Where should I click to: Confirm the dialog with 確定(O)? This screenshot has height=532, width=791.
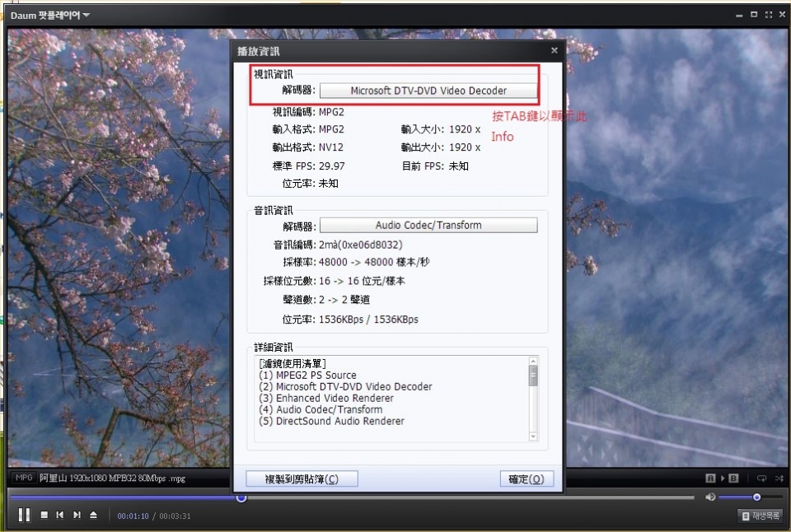click(x=527, y=478)
